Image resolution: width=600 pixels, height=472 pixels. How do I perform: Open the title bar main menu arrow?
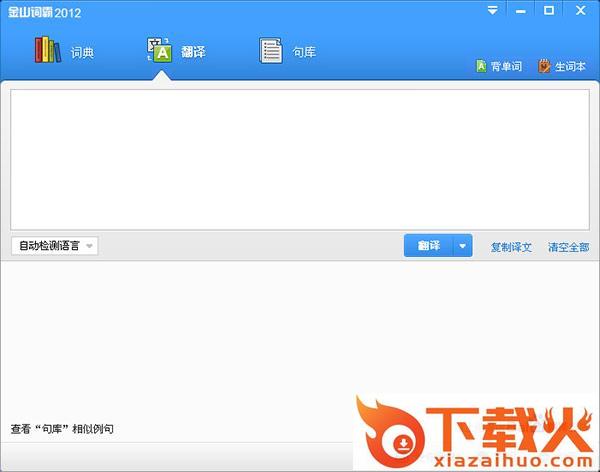pyautogui.click(x=492, y=10)
